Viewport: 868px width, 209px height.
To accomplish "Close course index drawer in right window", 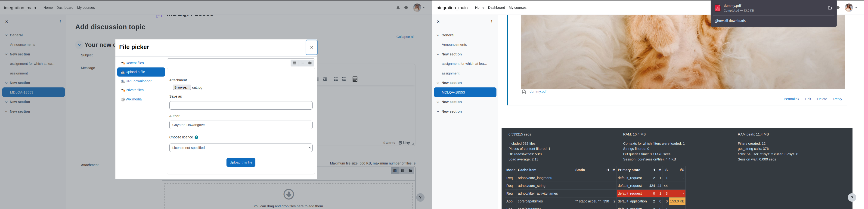I will click(438, 22).
